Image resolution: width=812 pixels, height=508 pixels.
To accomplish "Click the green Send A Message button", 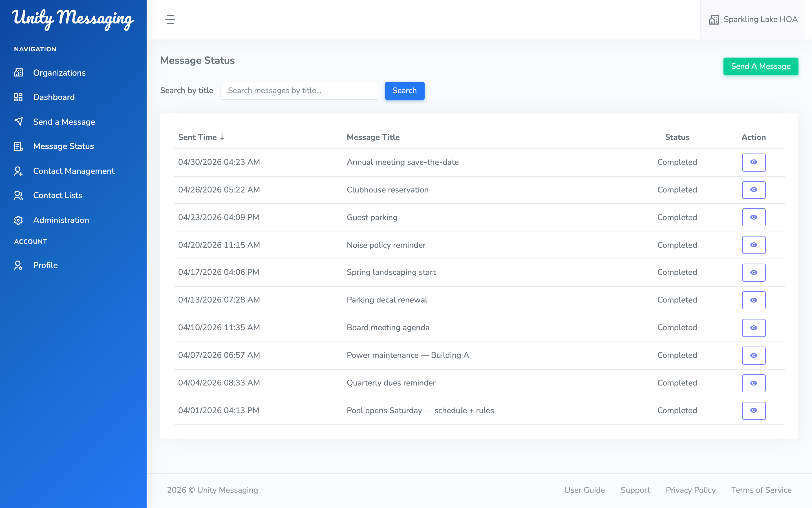I will click(761, 66).
